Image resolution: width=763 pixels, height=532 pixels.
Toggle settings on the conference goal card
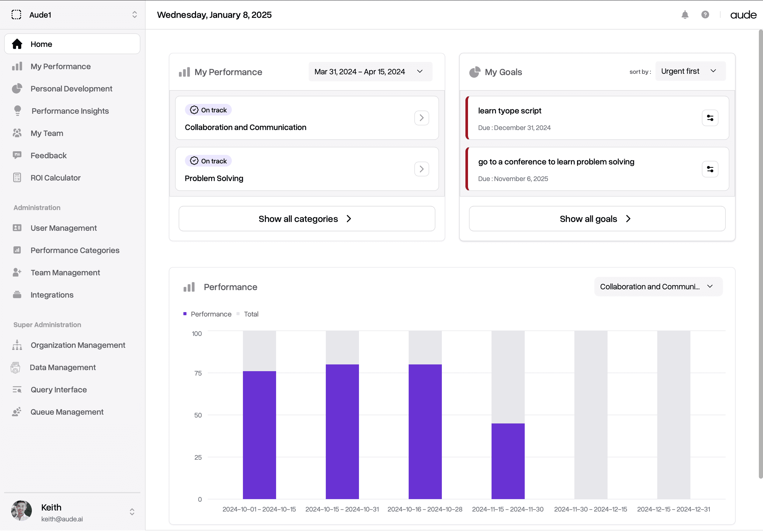coord(710,169)
